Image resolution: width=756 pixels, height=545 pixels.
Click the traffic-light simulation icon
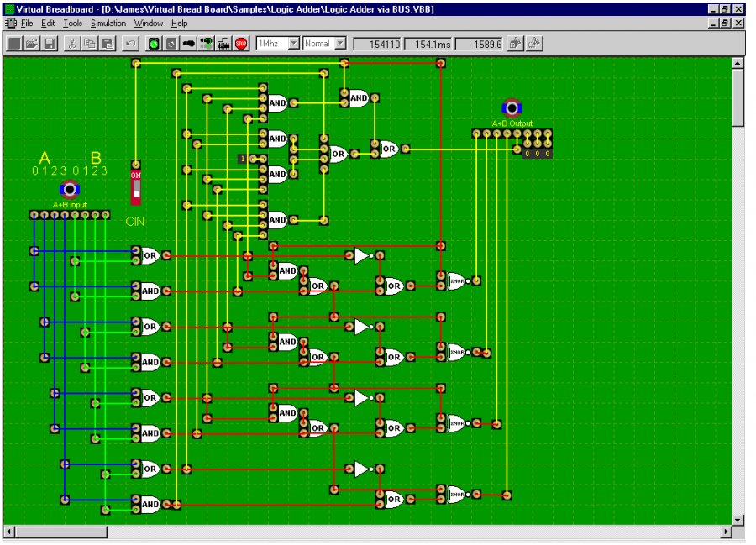[x=207, y=44]
